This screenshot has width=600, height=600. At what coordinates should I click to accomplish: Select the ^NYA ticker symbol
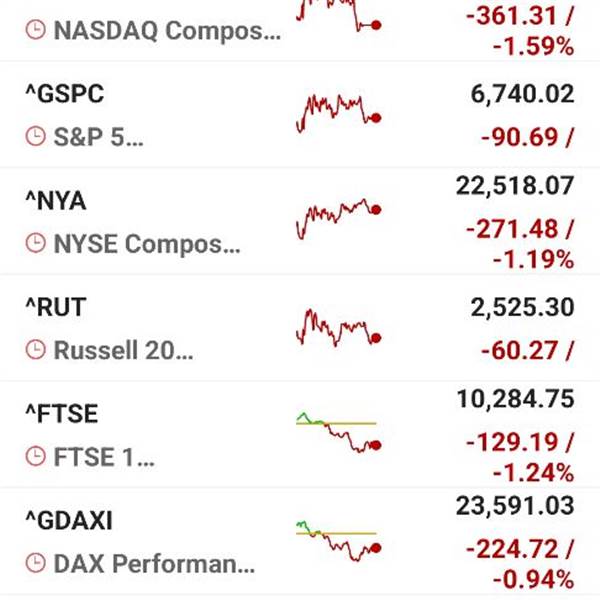point(56,201)
